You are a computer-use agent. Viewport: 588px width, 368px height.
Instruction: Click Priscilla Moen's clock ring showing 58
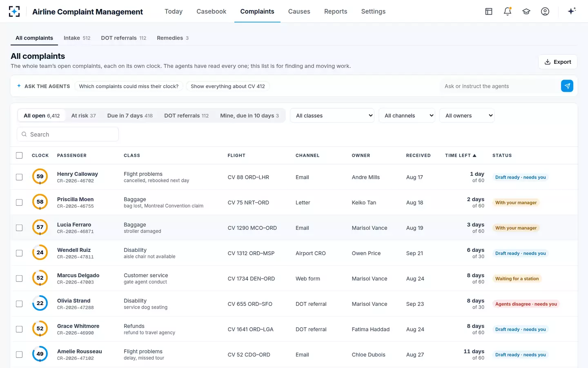coord(40,202)
